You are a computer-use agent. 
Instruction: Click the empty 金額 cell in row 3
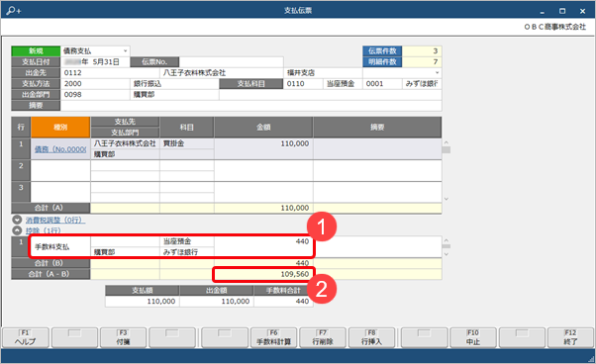click(x=263, y=192)
